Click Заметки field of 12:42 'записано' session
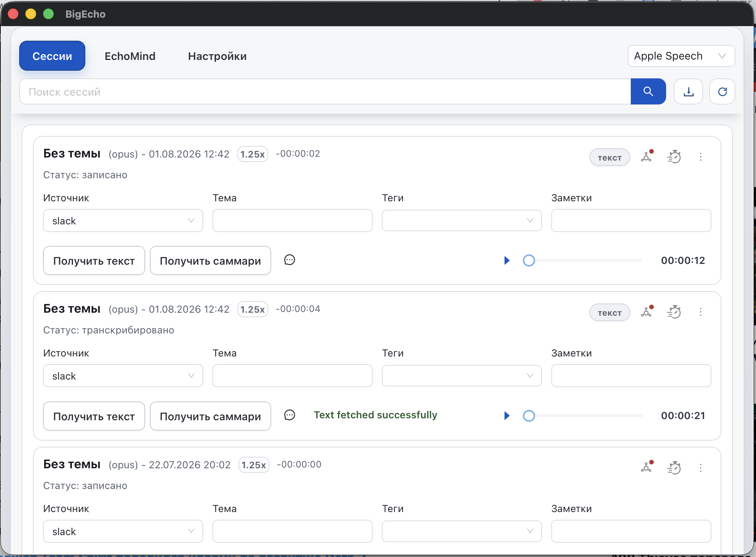Image resolution: width=756 pixels, height=557 pixels. click(x=631, y=220)
